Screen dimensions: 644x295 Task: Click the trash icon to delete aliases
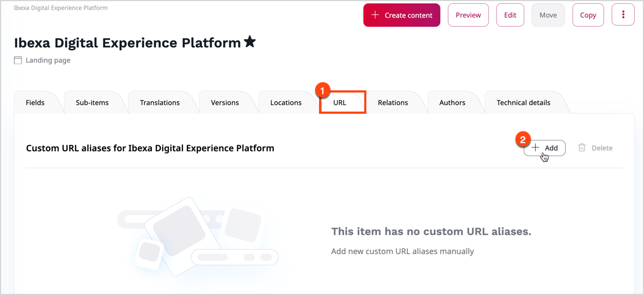click(x=582, y=147)
